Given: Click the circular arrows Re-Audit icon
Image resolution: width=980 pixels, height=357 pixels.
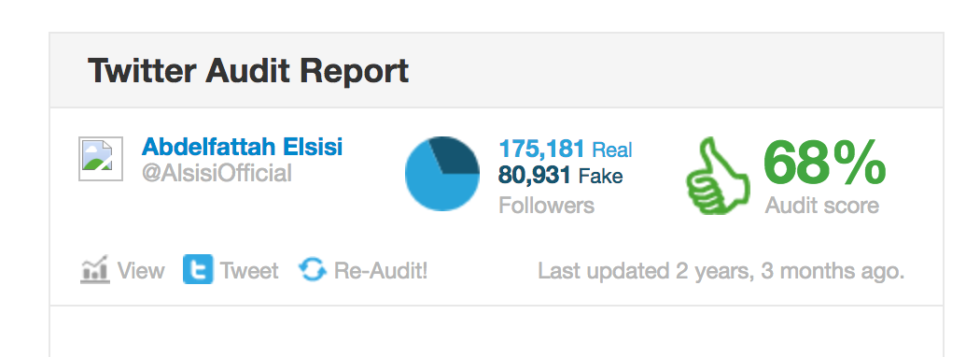Looking at the screenshot, I should [313, 270].
